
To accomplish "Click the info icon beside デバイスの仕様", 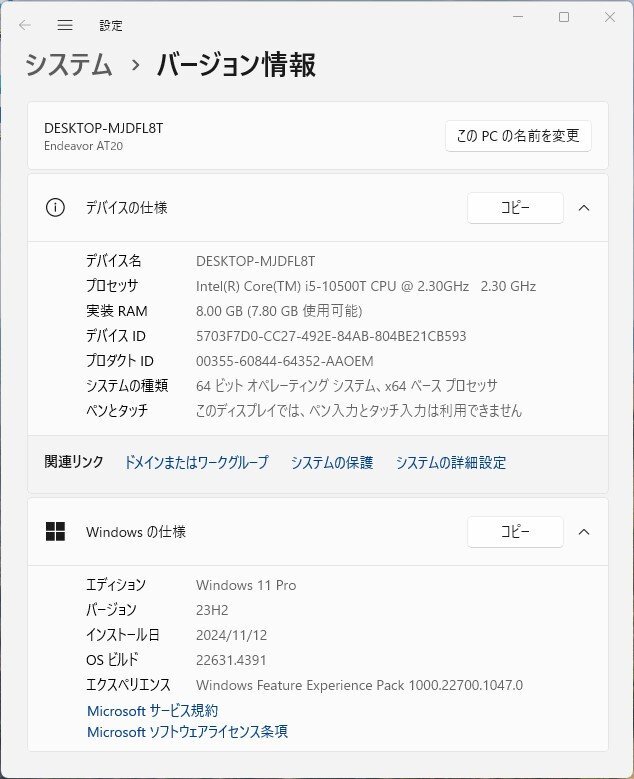I will coord(55,208).
